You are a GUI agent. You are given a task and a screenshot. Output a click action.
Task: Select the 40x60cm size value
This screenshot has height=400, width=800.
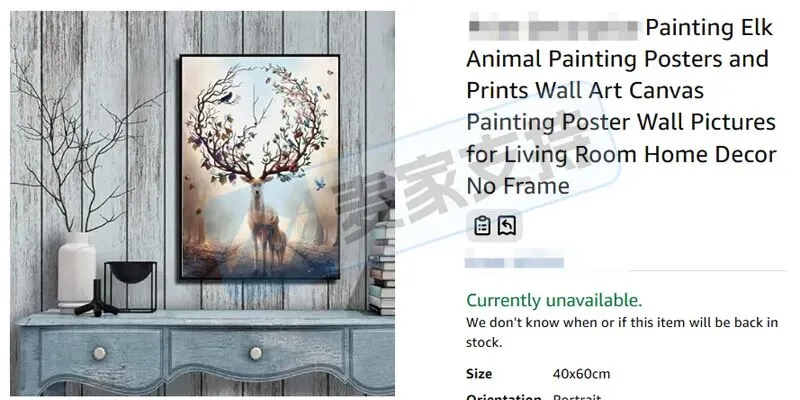tap(581, 374)
